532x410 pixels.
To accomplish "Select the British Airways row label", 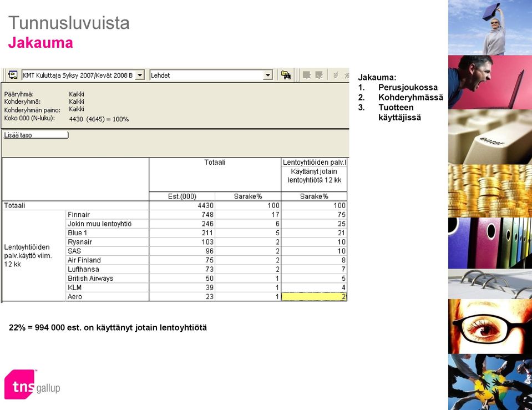I will (90, 279).
